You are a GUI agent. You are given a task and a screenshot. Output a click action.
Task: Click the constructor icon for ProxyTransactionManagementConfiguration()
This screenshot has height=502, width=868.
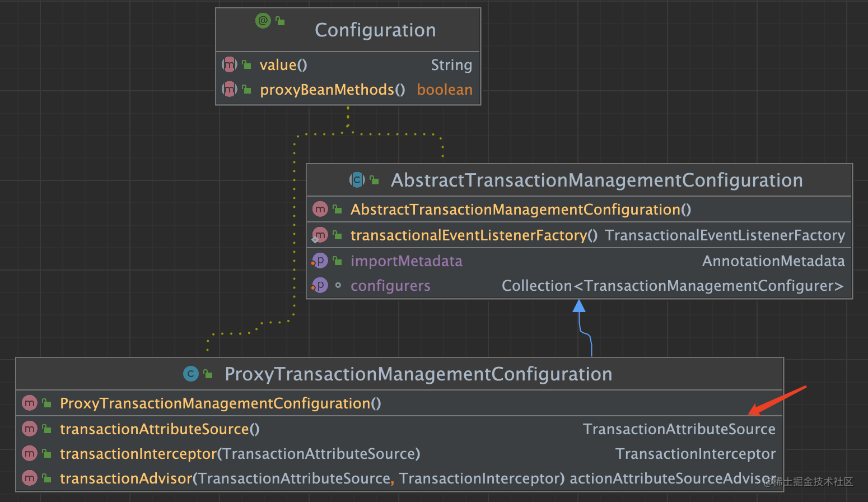[x=29, y=403]
